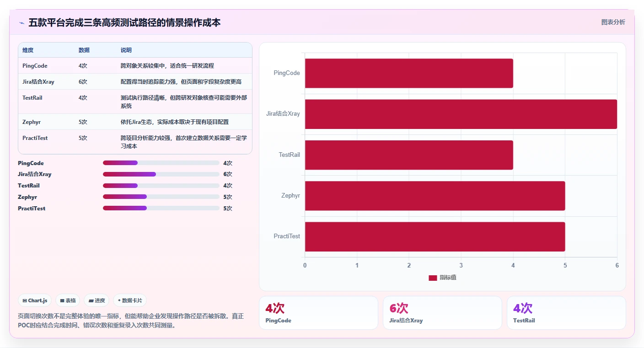Click the footnote paragraph starting 页面切换次数

(131, 321)
